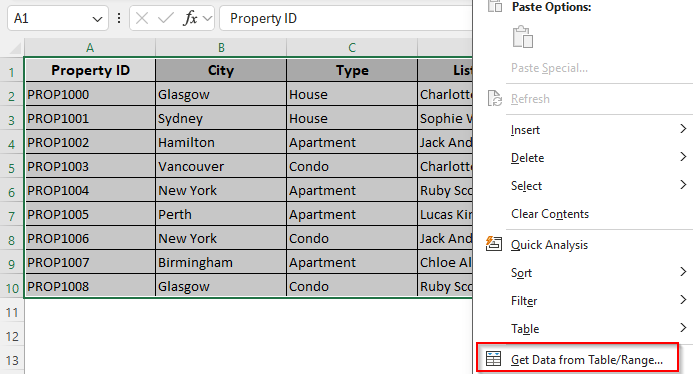Click House in row 3

[x=352, y=118]
